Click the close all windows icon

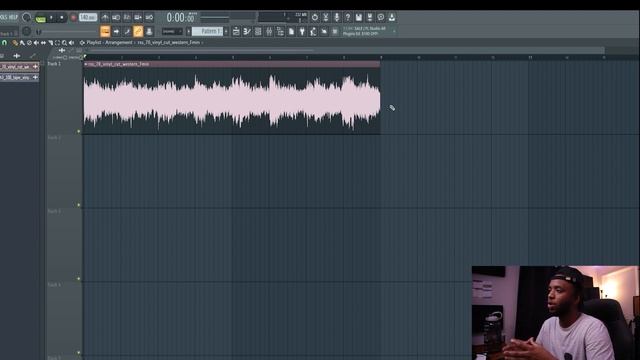coord(335,31)
